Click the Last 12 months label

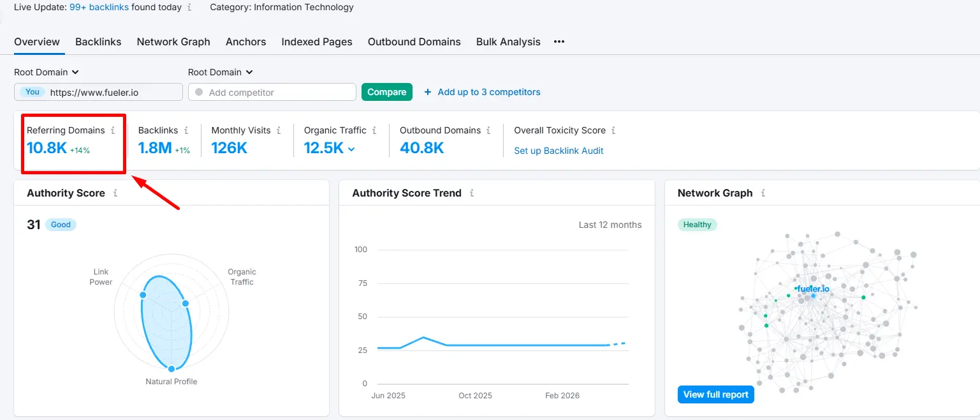(x=610, y=225)
